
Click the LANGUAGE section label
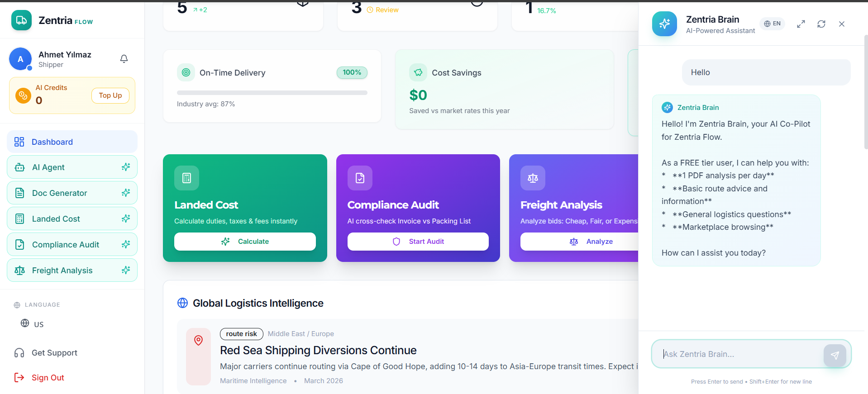pos(43,305)
